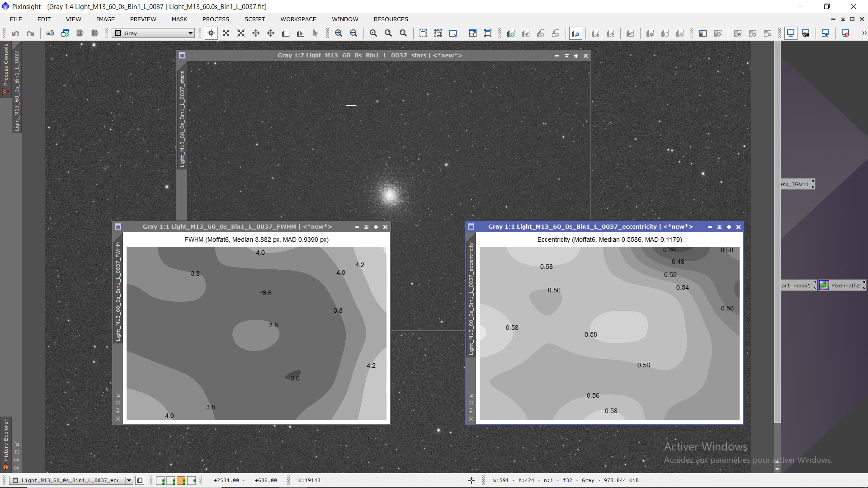Toggle the first green-dot status bar button

160,480
